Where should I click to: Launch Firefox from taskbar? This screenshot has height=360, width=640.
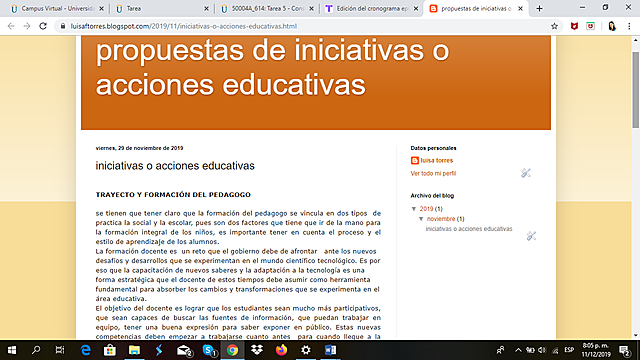[281, 350]
